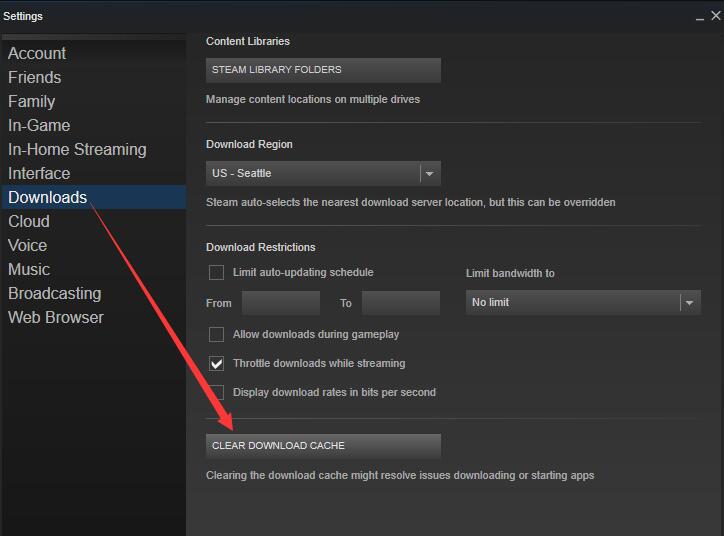The width and height of the screenshot is (724, 536).
Task: Click the To time field
Action: click(401, 303)
